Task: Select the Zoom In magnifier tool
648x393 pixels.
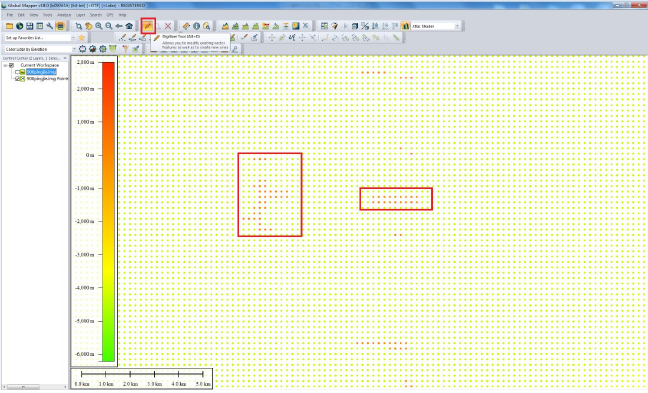Action: (99, 26)
